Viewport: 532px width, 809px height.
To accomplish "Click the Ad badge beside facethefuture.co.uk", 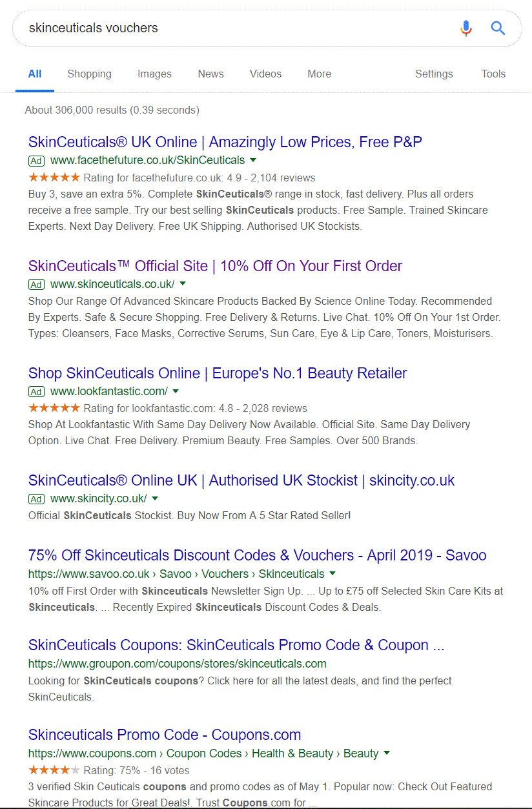I will click(36, 161).
